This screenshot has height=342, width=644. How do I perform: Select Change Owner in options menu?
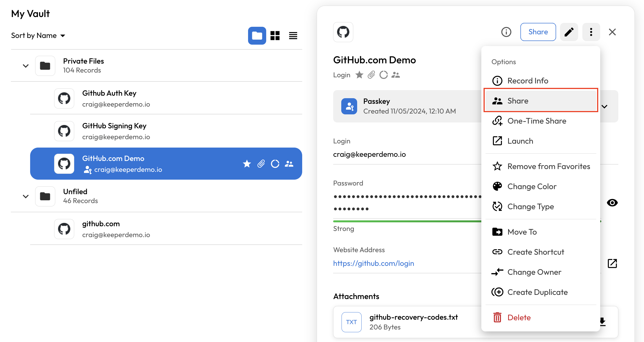click(534, 272)
